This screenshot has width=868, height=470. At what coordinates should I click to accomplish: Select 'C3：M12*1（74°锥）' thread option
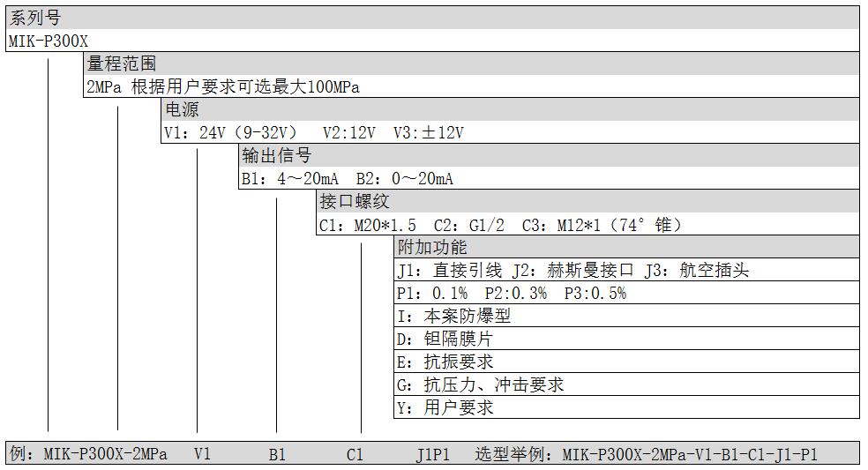tap(602, 226)
